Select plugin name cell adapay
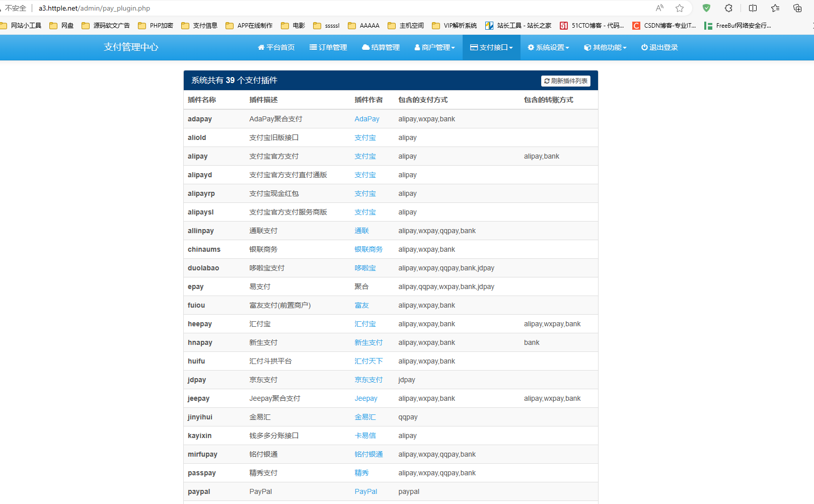 click(200, 119)
